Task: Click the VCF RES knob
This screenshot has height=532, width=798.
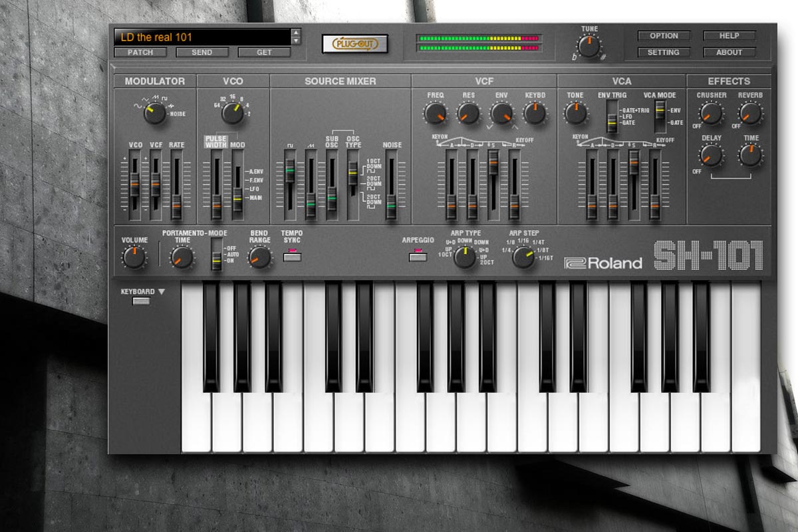Action: [x=469, y=114]
